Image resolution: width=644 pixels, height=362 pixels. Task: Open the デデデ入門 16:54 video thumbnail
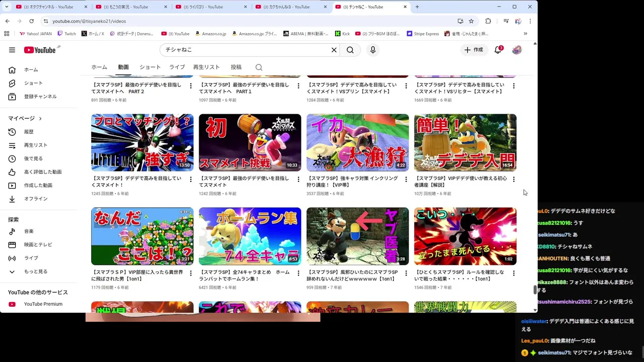[x=465, y=143]
